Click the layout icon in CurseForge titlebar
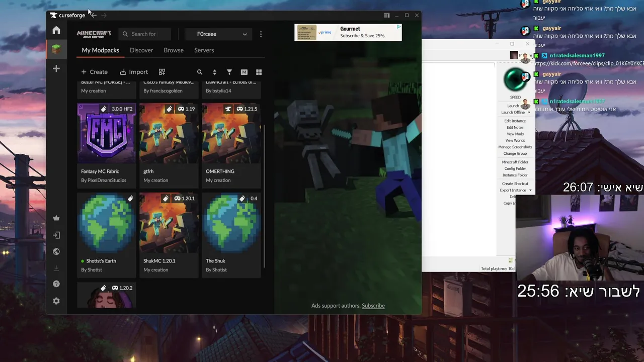Image resolution: width=644 pixels, height=362 pixels. click(386, 15)
